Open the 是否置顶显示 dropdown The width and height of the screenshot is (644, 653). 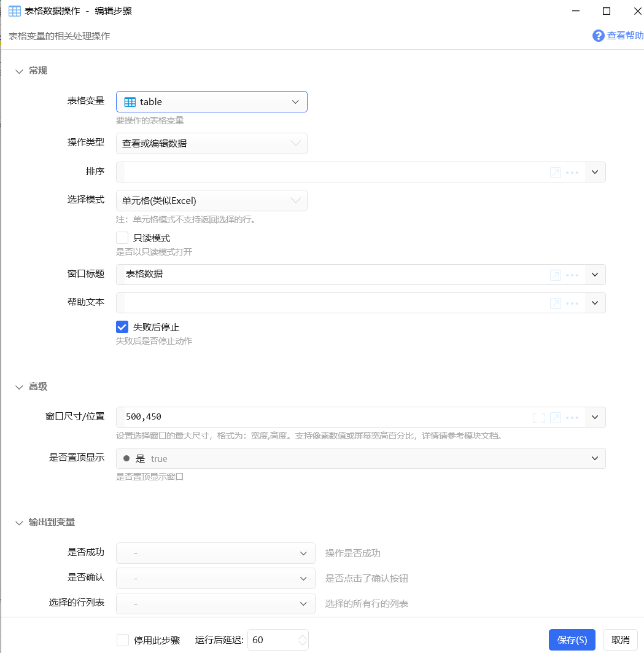pos(360,458)
